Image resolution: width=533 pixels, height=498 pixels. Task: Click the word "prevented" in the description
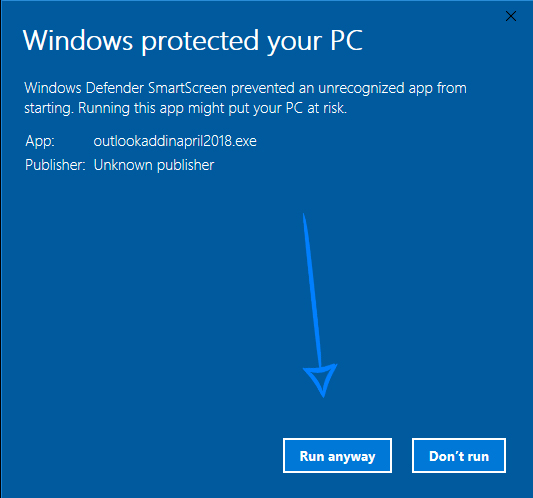click(x=263, y=88)
